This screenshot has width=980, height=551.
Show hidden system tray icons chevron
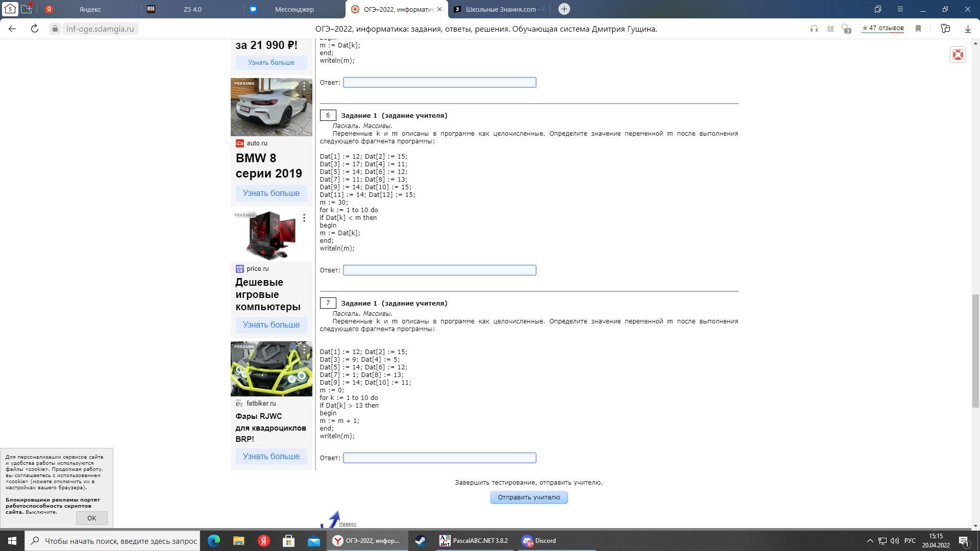pos(870,541)
